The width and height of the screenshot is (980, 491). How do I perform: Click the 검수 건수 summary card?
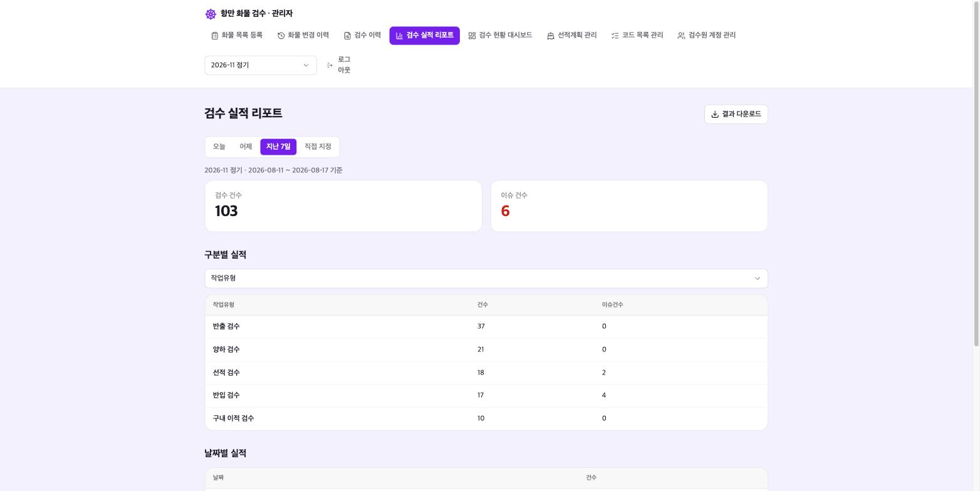343,206
